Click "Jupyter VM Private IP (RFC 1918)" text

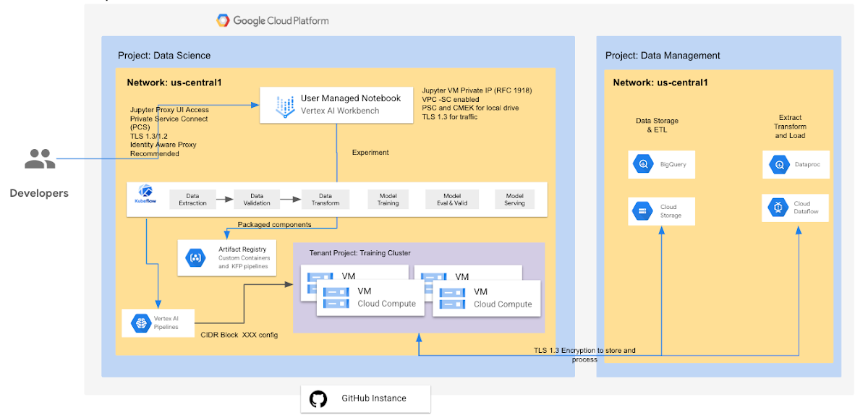pyautogui.click(x=477, y=90)
